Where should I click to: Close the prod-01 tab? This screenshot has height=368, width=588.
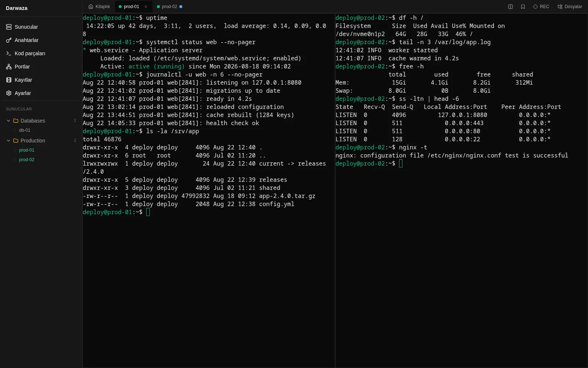point(146,7)
